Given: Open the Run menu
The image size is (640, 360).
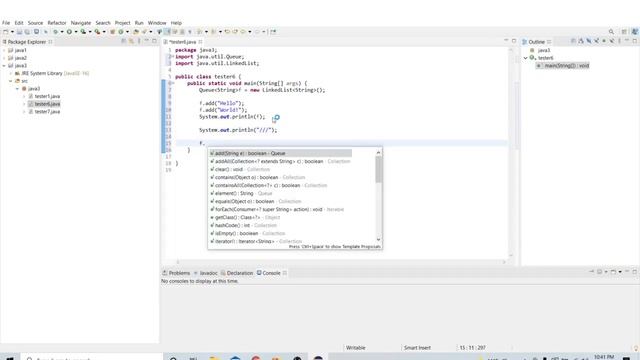Looking at the screenshot, I should point(139,23).
